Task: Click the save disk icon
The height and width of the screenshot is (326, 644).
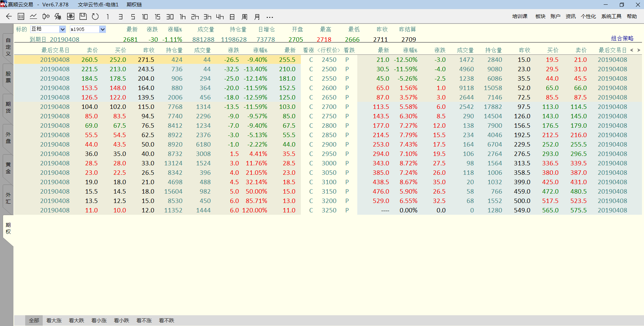Action: pyautogui.click(x=83, y=16)
